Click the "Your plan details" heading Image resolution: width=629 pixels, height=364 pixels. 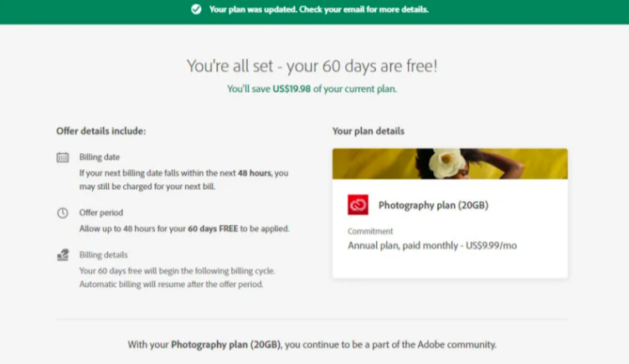369,131
